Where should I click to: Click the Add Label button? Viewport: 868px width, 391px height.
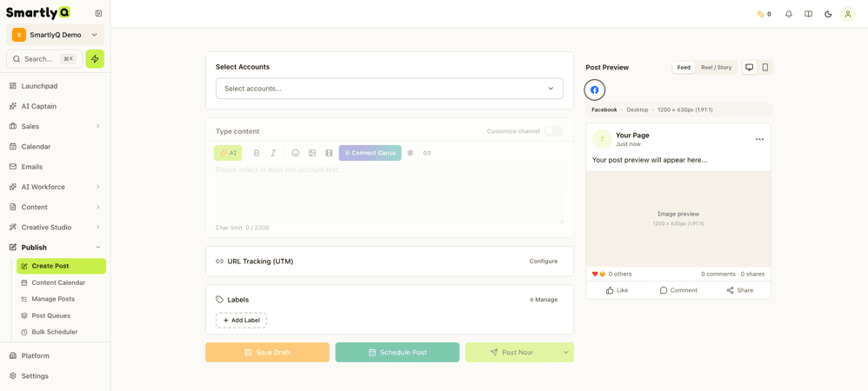coord(242,321)
